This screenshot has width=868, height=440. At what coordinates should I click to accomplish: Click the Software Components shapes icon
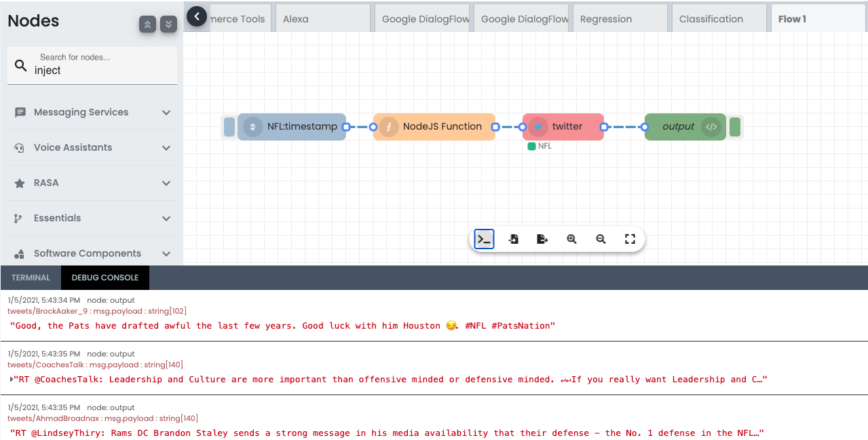tap(20, 254)
